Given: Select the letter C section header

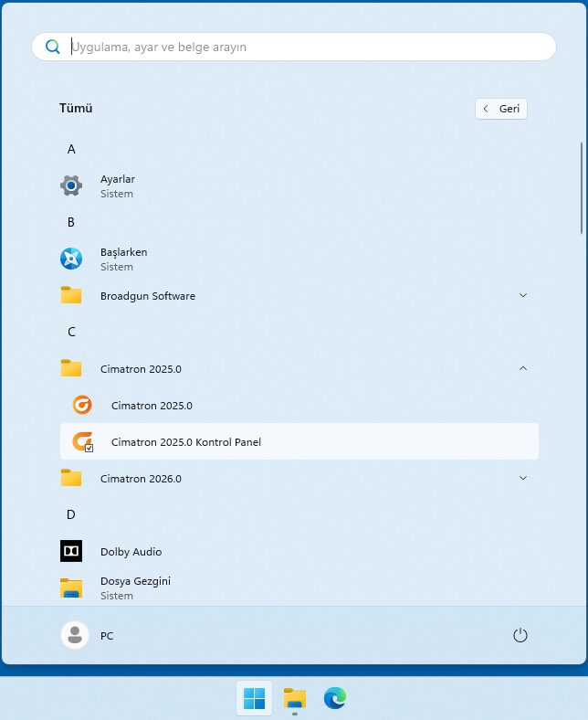Looking at the screenshot, I should (x=71, y=332).
